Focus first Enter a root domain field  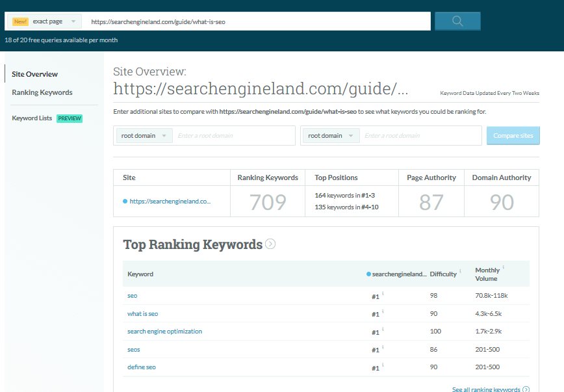[x=234, y=136]
